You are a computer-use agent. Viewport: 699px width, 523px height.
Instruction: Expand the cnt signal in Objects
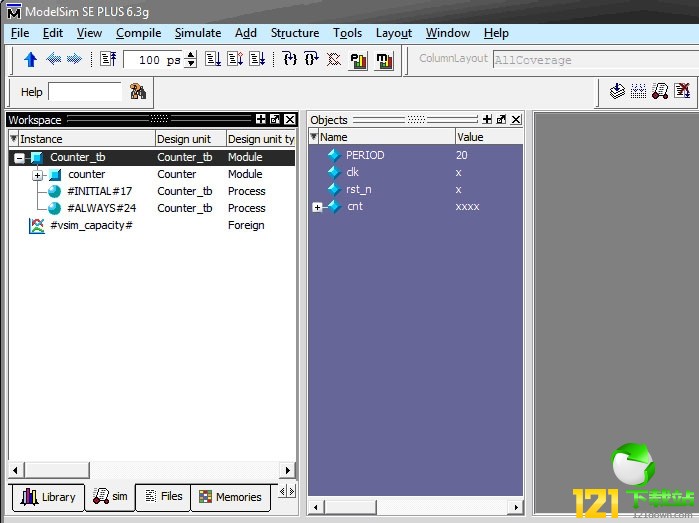click(317, 207)
